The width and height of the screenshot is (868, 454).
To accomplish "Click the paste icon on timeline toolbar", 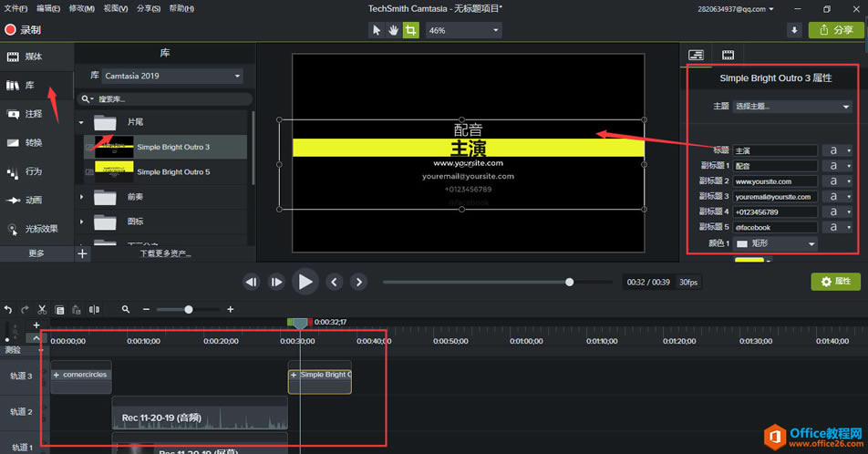I will 77,309.
